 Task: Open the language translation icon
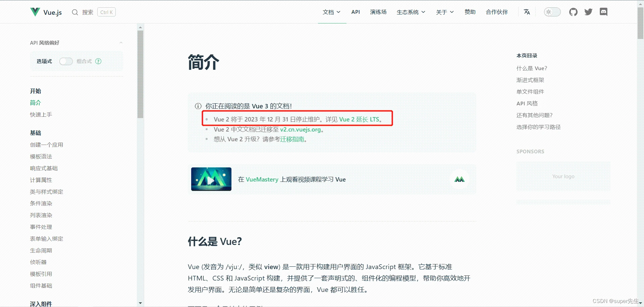(x=527, y=12)
